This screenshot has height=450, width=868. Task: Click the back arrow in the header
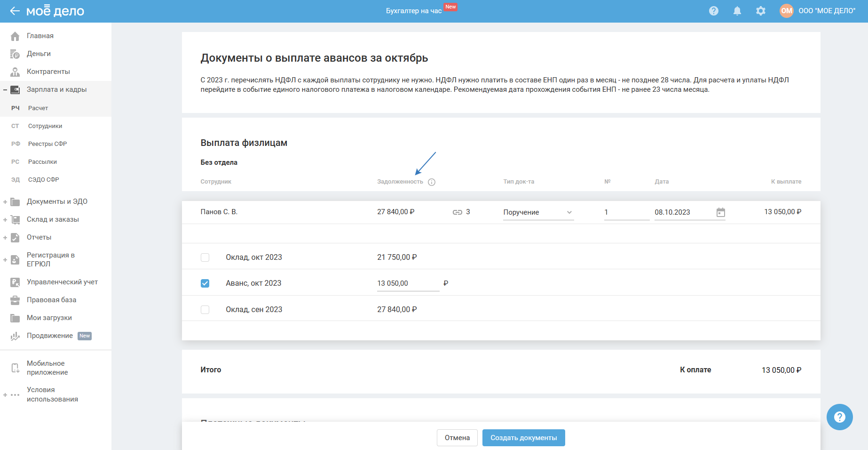point(15,11)
